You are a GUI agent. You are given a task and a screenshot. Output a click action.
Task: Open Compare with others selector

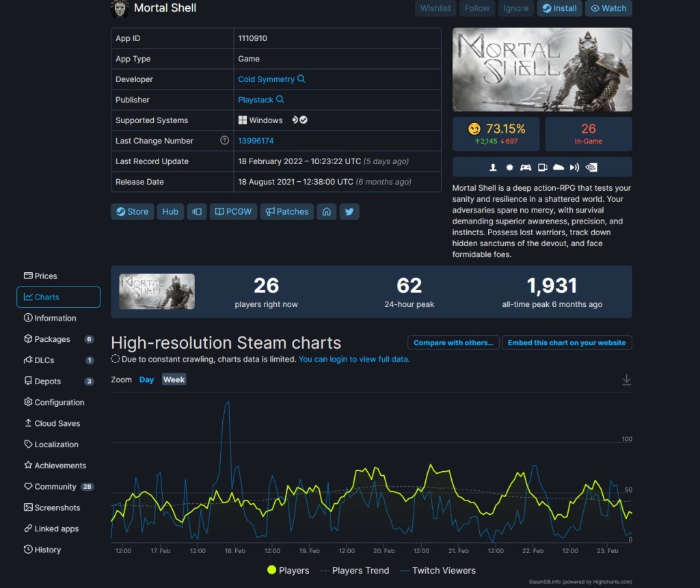tap(453, 343)
